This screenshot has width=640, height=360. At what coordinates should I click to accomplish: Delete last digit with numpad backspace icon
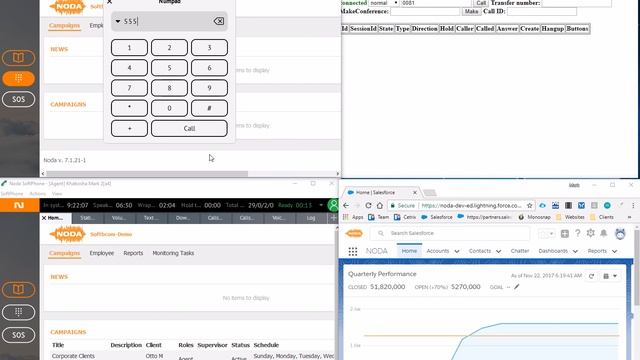coord(219,21)
